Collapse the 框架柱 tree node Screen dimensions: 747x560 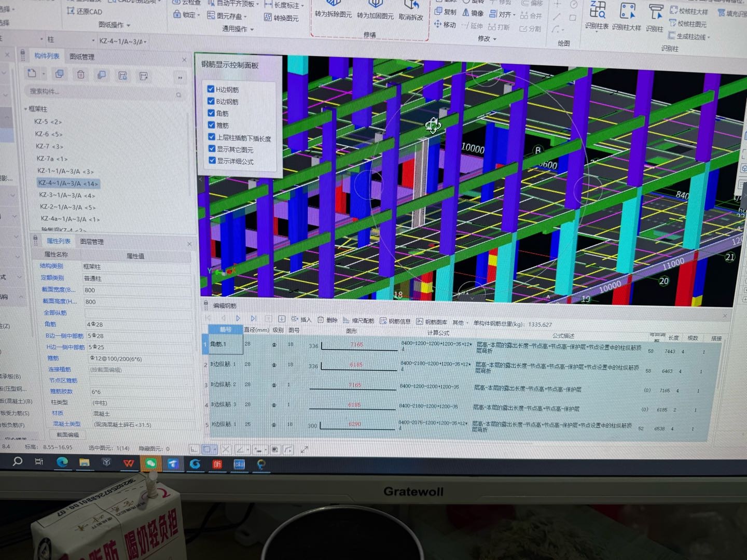coord(26,109)
